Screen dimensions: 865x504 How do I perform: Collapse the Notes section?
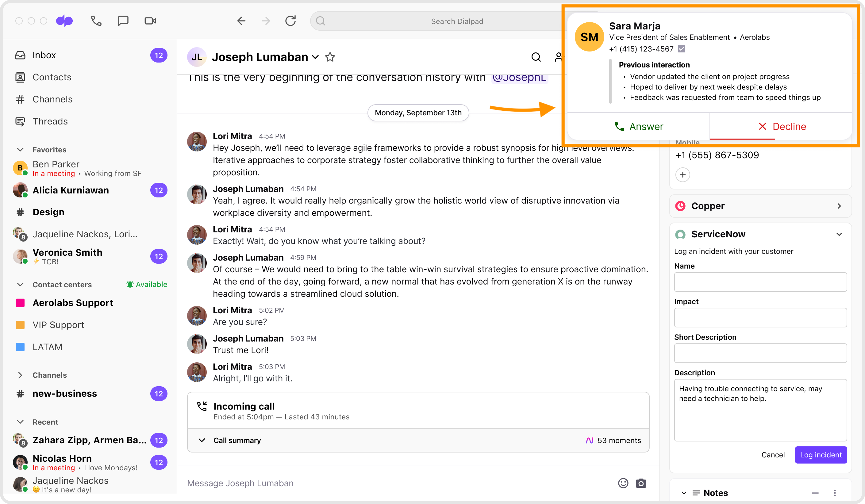[x=684, y=493]
